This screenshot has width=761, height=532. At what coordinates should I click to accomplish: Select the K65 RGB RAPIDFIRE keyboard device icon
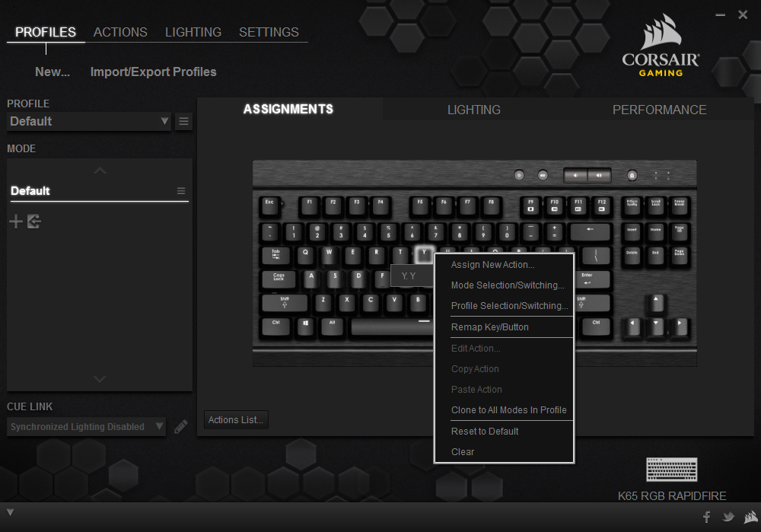(x=671, y=470)
